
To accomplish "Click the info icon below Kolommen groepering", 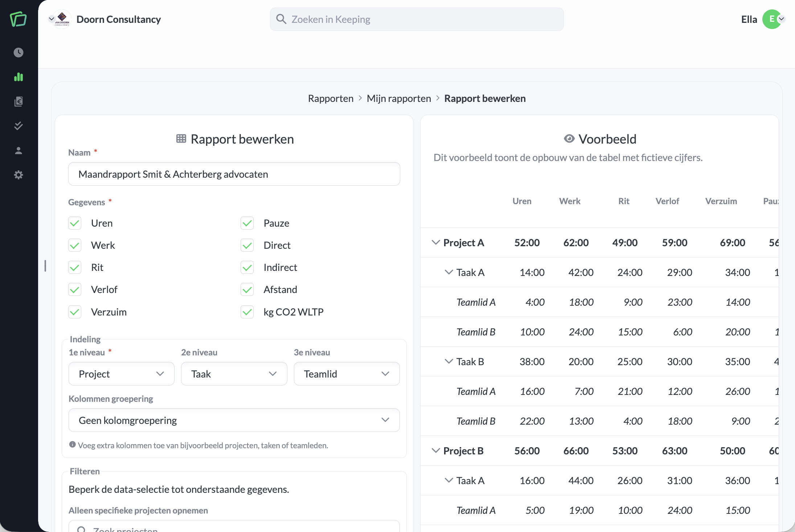I will click(x=73, y=445).
